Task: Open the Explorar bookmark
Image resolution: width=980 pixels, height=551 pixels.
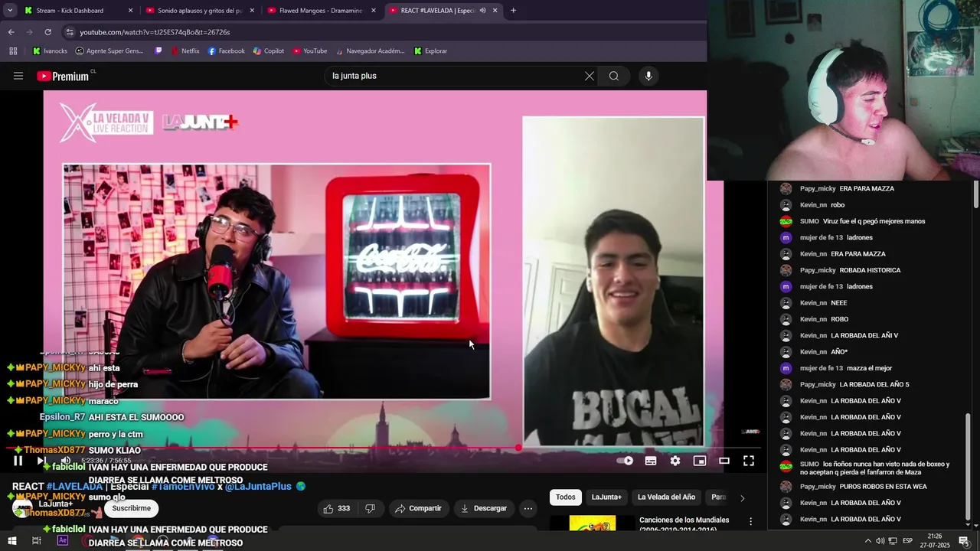Action: [430, 51]
